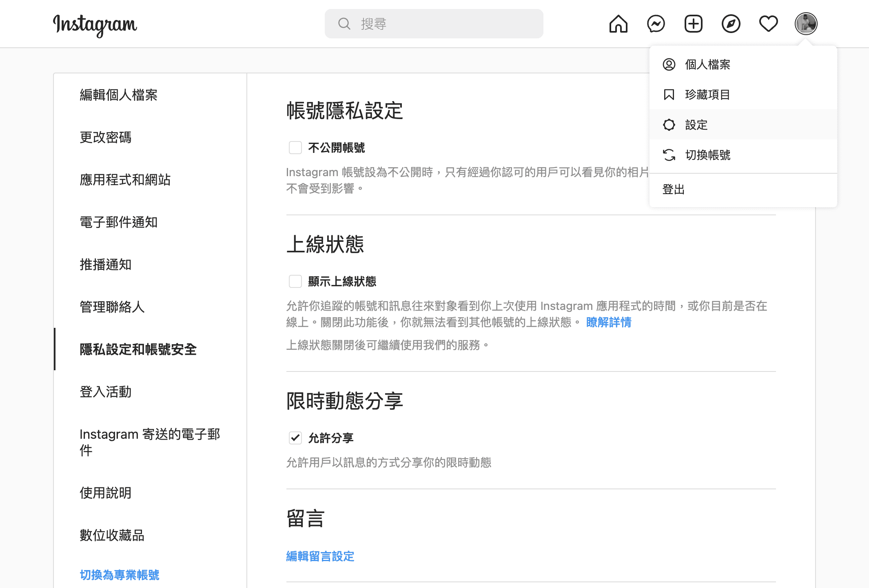This screenshot has width=869, height=588.
Task: Open 更改密碼 in the sidebar
Action: (x=150, y=137)
